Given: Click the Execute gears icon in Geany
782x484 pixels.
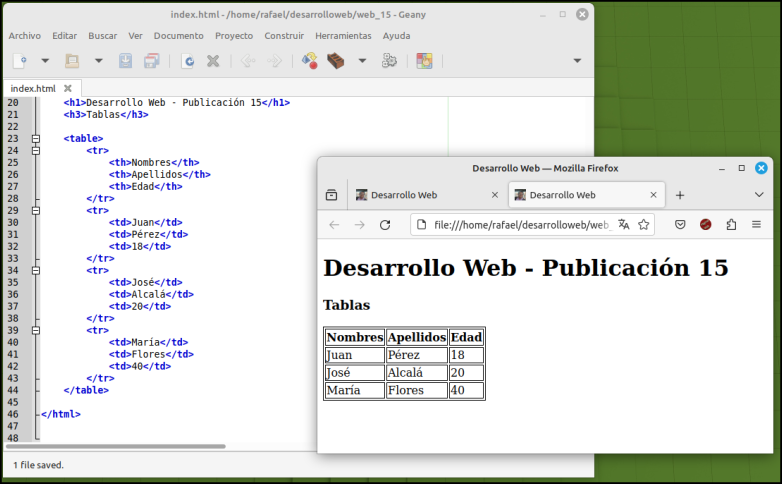Looking at the screenshot, I should click(389, 61).
